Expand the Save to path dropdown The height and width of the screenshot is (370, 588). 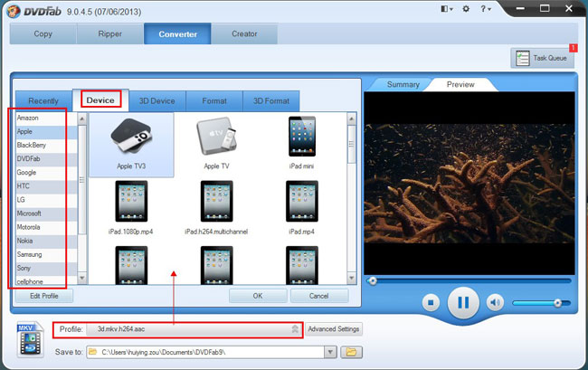pos(330,352)
